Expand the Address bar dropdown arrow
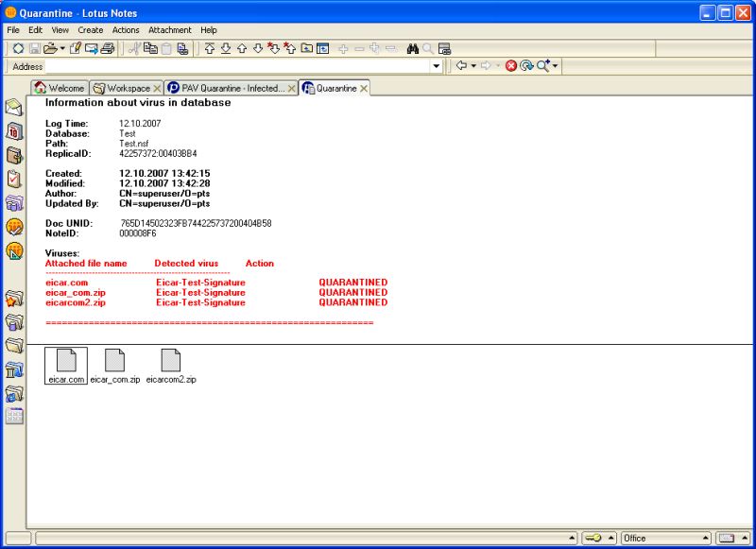This screenshot has width=756, height=549. point(437,65)
